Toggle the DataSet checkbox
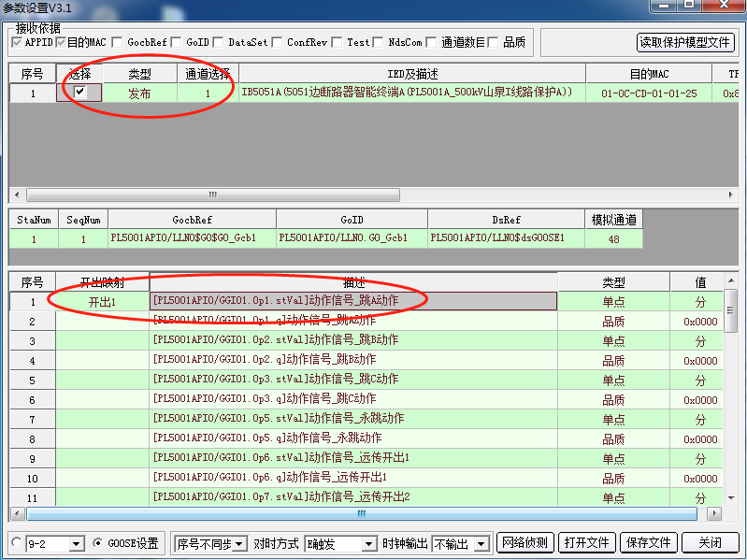The image size is (747, 560). coord(218,42)
